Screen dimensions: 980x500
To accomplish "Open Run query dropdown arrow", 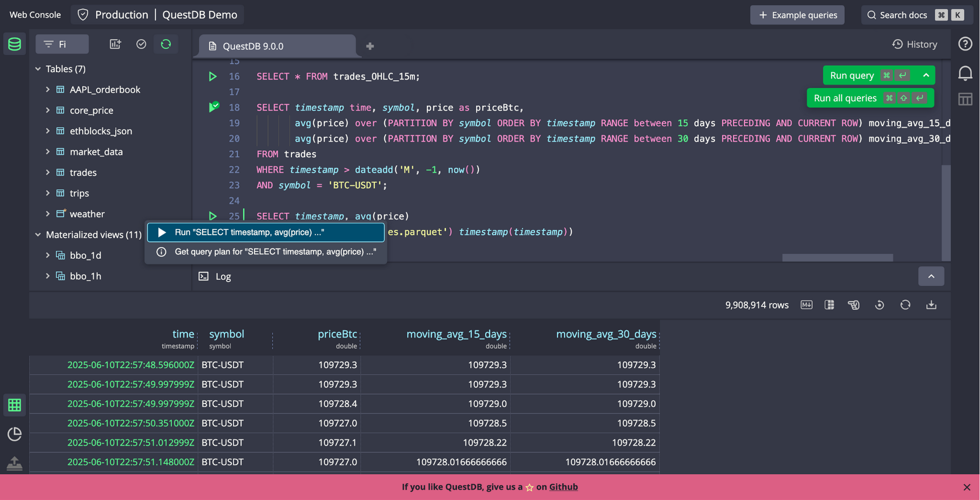I will coord(926,75).
